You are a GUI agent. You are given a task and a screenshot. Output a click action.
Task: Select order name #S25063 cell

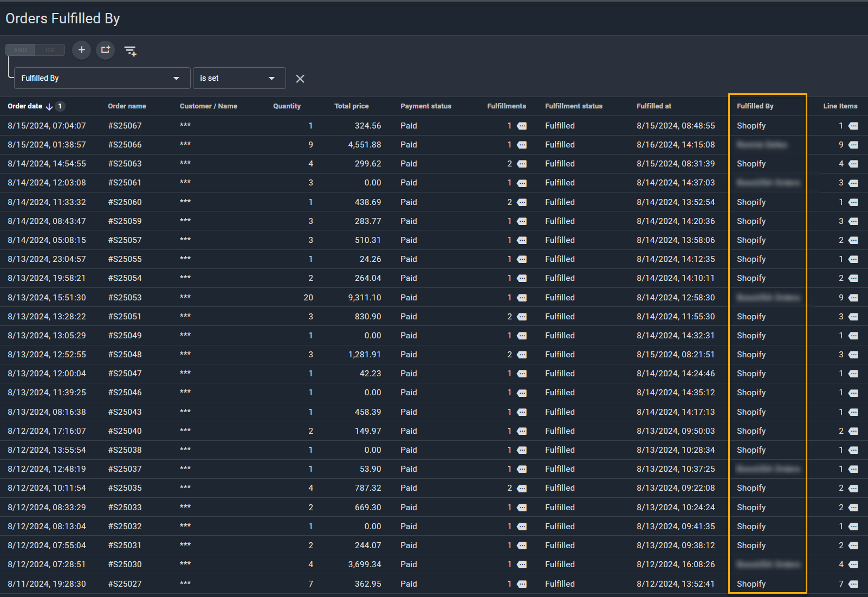pyautogui.click(x=125, y=164)
